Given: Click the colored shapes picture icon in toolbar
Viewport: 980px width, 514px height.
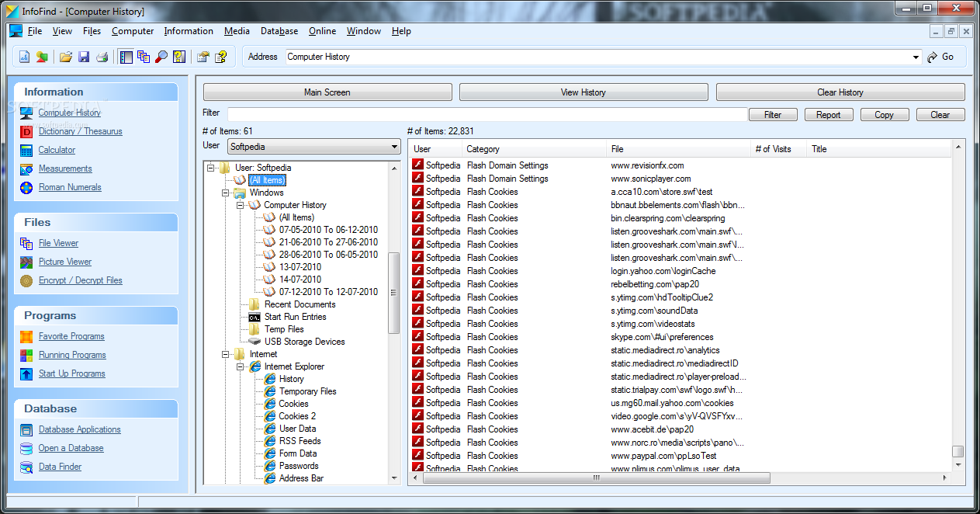Looking at the screenshot, I should tap(42, 57).
